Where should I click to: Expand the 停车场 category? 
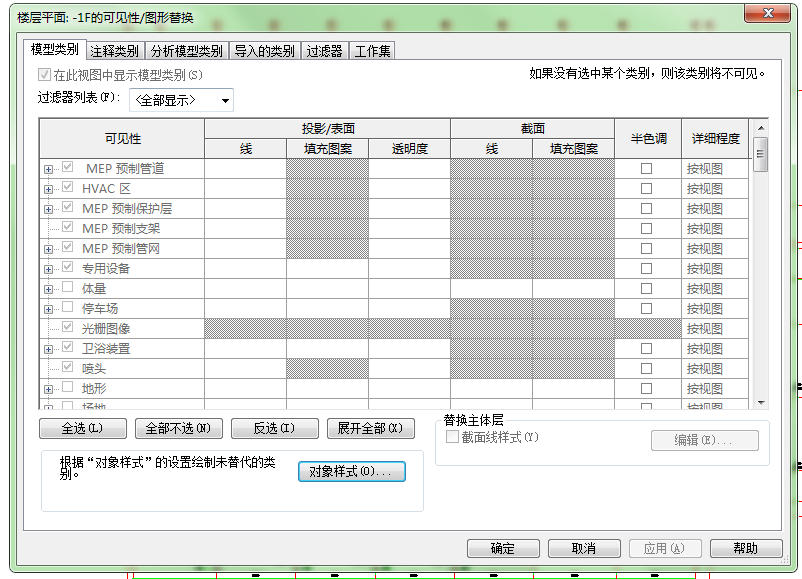[x=48, y=309]
